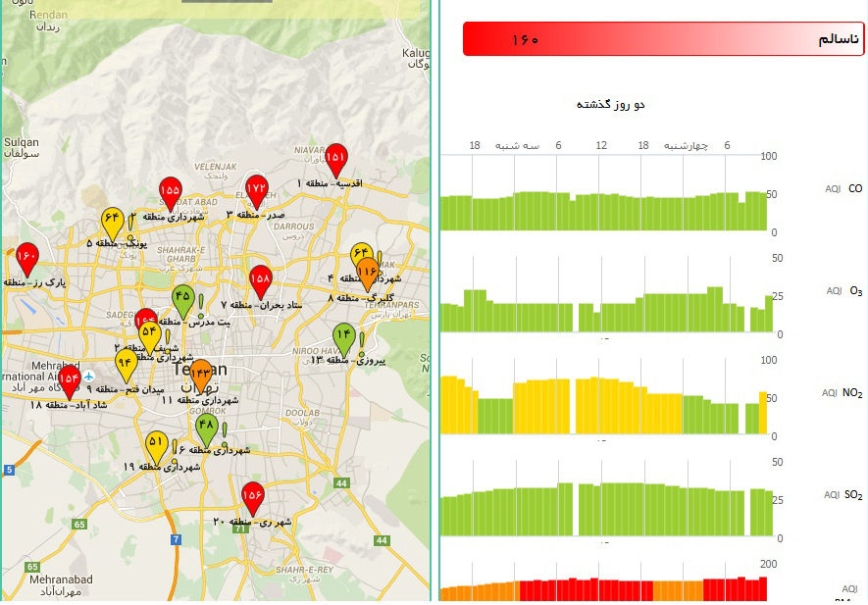
Task: Open the red 158 marker in map center
Action: pyautogui.click(x=260, y=279)
